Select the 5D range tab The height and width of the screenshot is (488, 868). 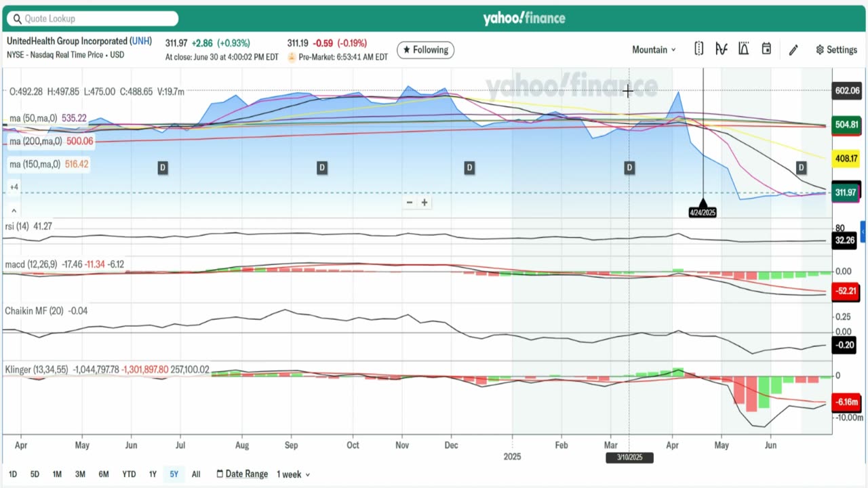click(35, 474)
